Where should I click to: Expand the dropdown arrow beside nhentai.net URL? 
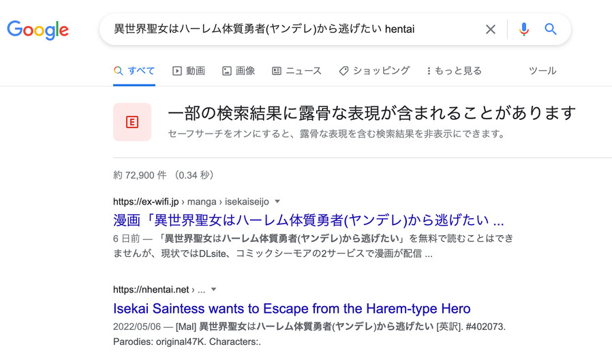click(x=213, y=290)
